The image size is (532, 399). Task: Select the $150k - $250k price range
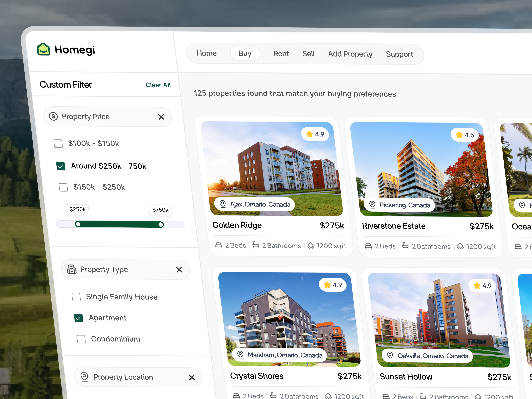click(x=63, y=187)
